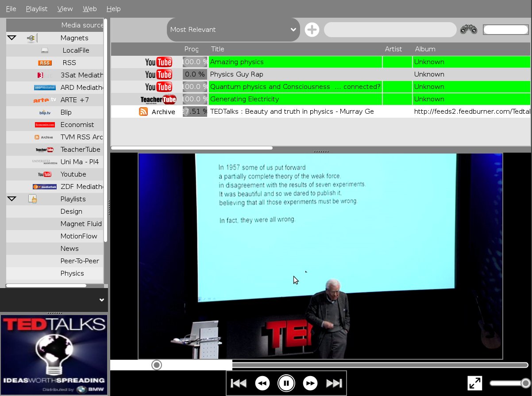Adjust the volume slider handle
Viewport: 532px width, 396px height.
click(x=525, y=383)
